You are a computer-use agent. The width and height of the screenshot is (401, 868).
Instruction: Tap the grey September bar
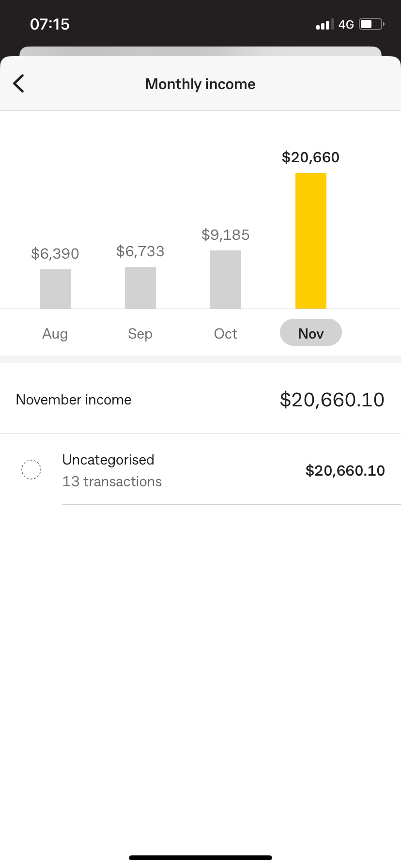140,288
